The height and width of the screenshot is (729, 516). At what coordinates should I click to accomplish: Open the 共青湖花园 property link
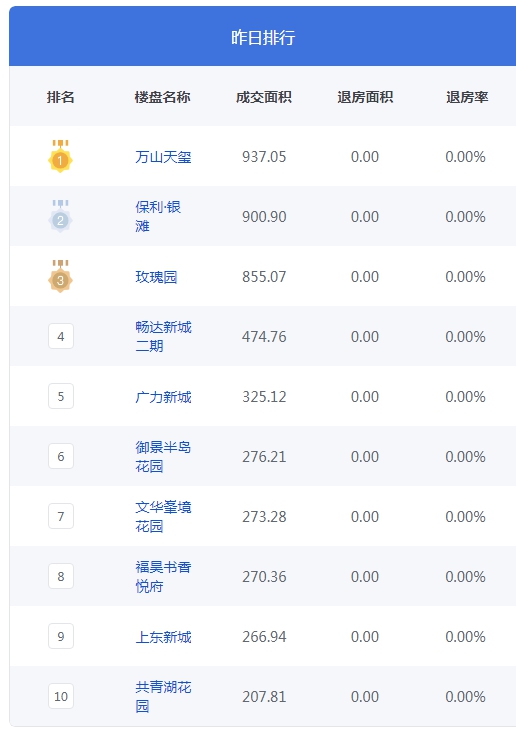pos(163,696)
